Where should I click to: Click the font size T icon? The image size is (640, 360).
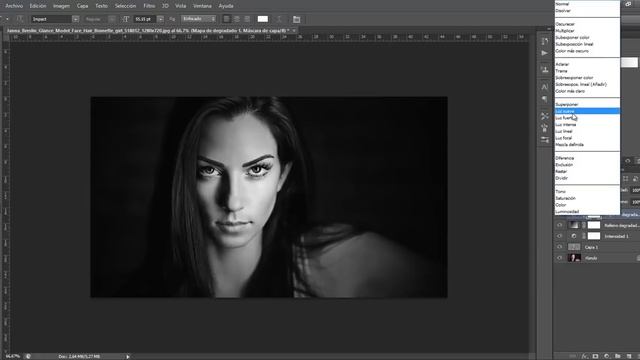[x=126, y=19]
